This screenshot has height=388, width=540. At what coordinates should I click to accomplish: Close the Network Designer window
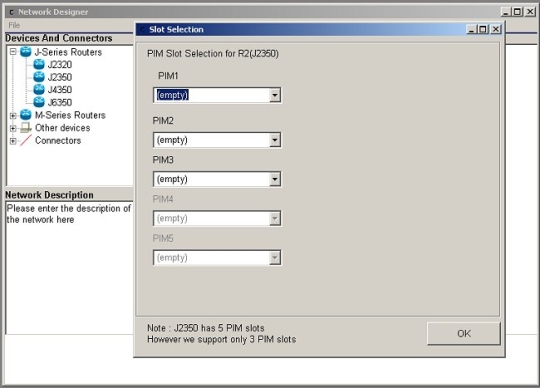530,12
